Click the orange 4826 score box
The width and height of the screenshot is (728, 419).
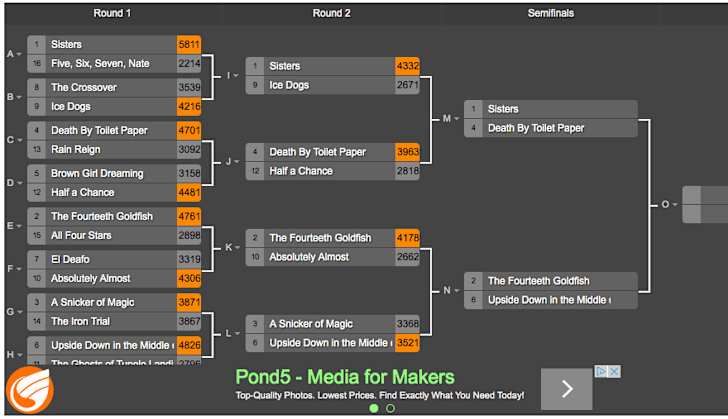pyautogui.click(x=189, y=346)
